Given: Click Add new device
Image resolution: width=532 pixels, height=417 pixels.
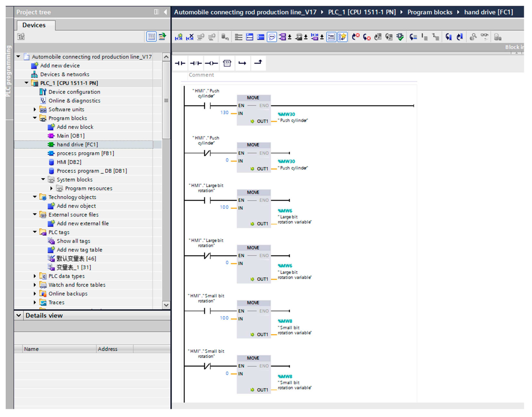Looking at the screenshot, I should pos(59,65).
